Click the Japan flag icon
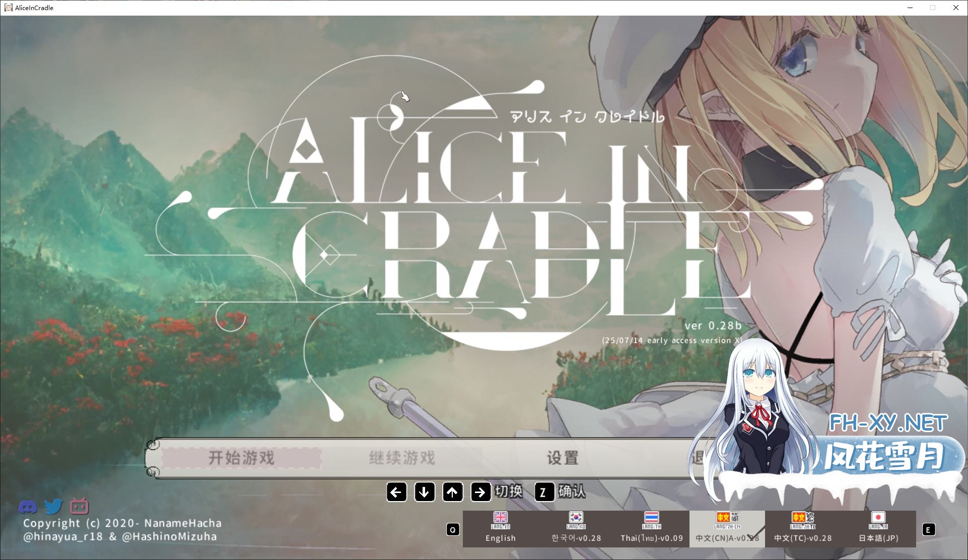 pyautogui.click(x=878, y=517)
